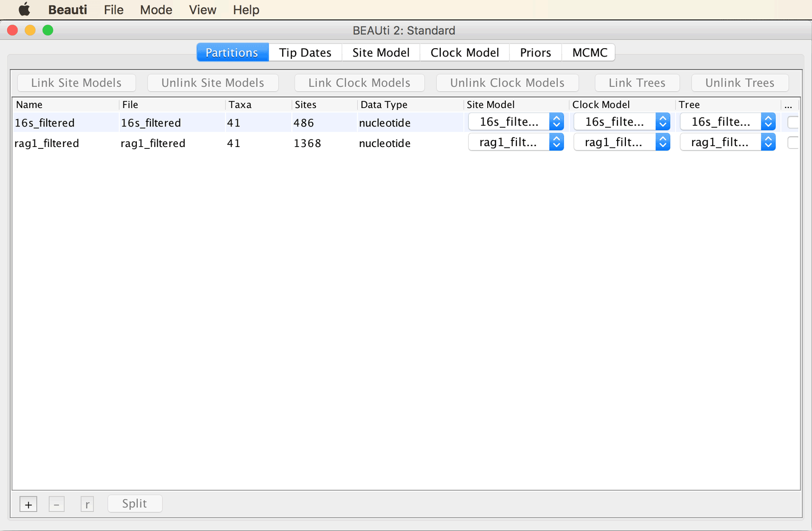Viewport: 812px width, 531px height.
Task: Select the rag1_filtered partition name cell
Action: 65,143
